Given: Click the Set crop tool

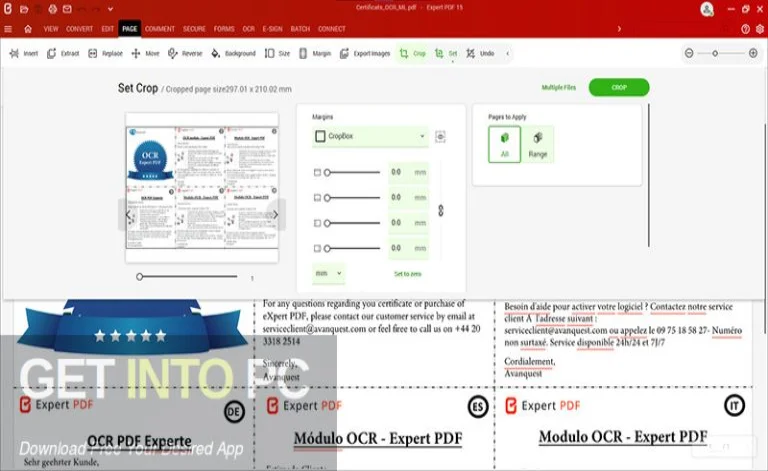Looking at the screenshot, I should click(x=446, y=53).
